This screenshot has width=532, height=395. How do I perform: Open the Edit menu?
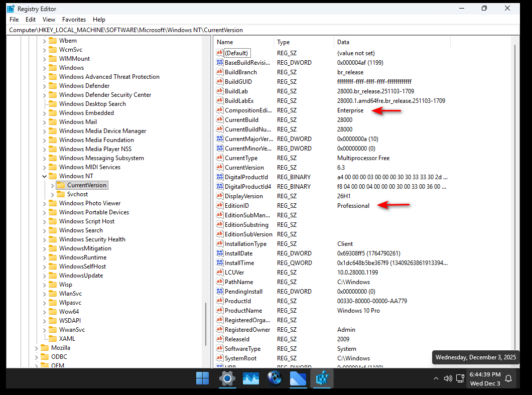pyautogui.click(x=31, y=20)
